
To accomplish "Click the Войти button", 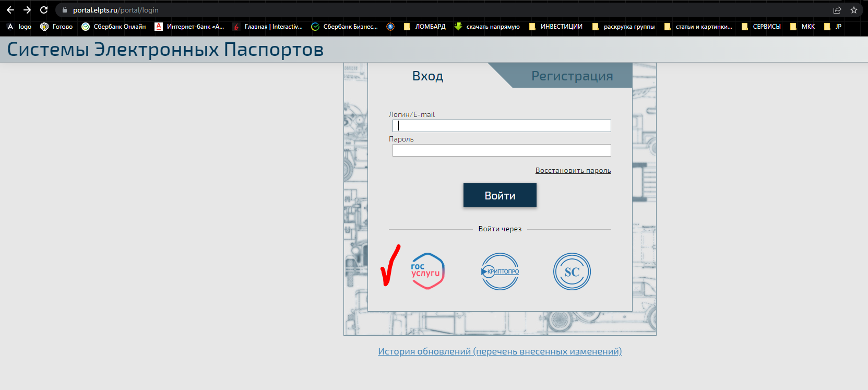I will [500, 195].
